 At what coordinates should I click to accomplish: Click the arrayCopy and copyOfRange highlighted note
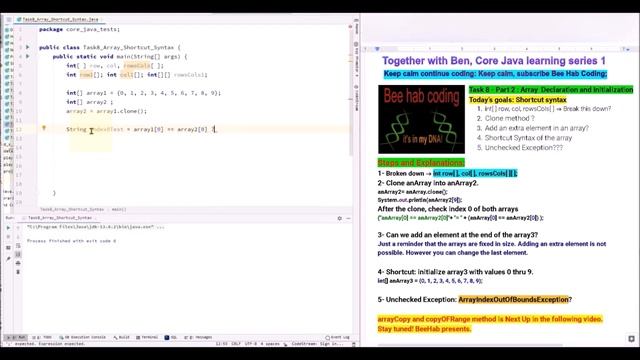point(490,324)
